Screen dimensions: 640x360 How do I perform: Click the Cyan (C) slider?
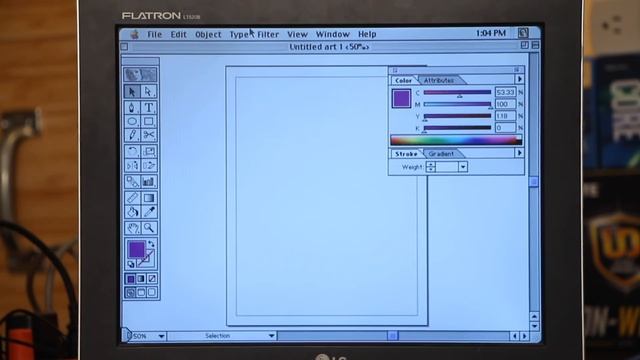pos(457,93)
